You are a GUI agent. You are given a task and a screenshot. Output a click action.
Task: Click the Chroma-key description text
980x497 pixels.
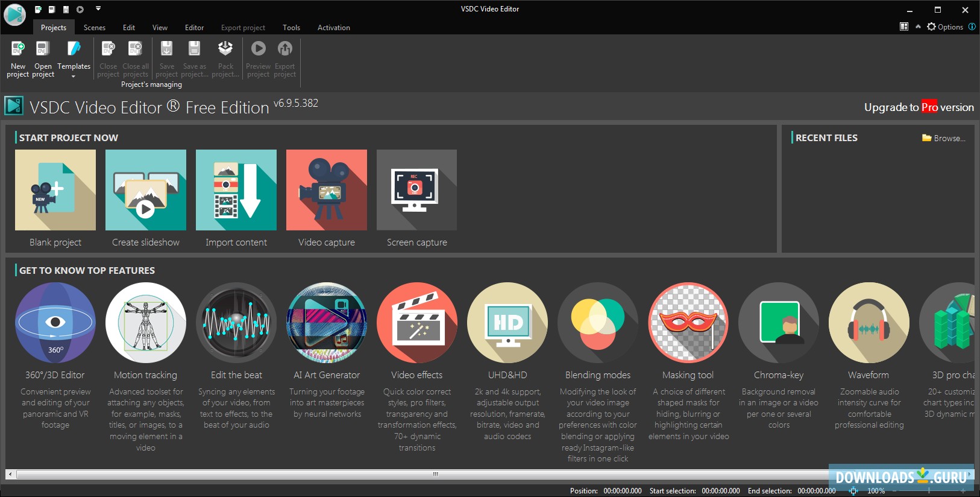(779, 408)
